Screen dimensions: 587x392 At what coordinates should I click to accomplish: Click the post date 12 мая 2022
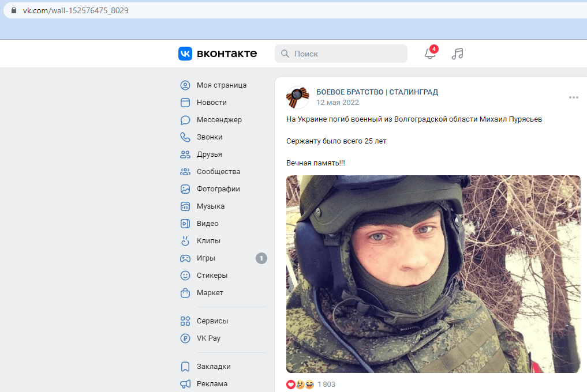tap(338, 103)
